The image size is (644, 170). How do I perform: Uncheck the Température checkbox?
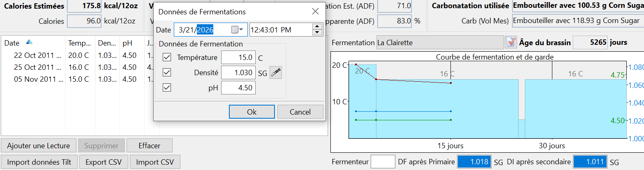point(167,57)
